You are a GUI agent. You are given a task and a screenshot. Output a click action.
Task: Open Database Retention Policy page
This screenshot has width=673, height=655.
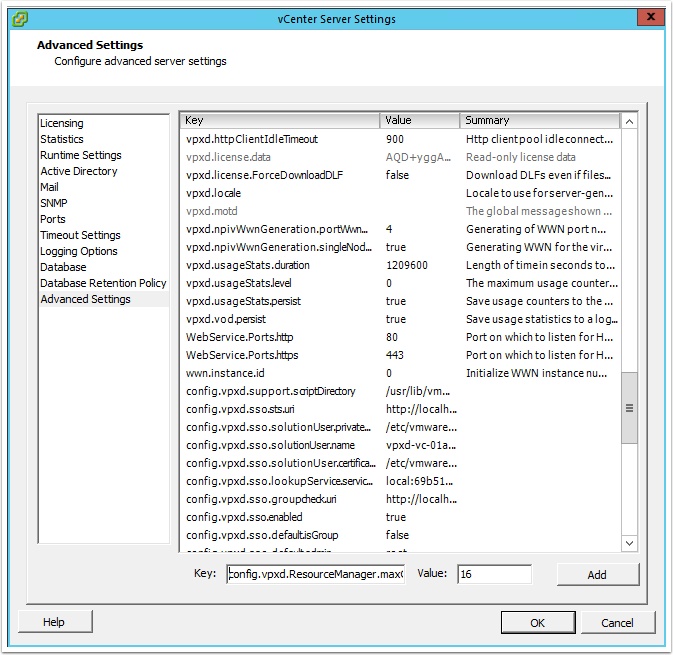coord(103,283)
